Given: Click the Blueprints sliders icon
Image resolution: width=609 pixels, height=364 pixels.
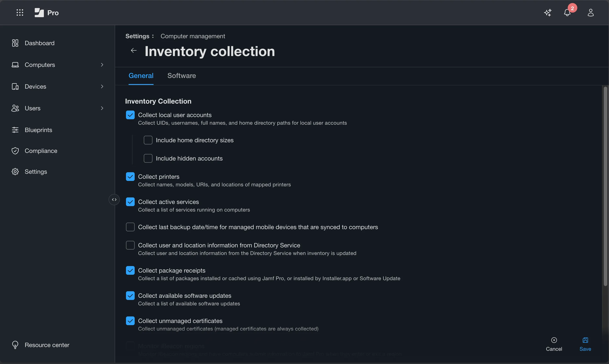Looking at the screenshot, I should tap(15, 130).
